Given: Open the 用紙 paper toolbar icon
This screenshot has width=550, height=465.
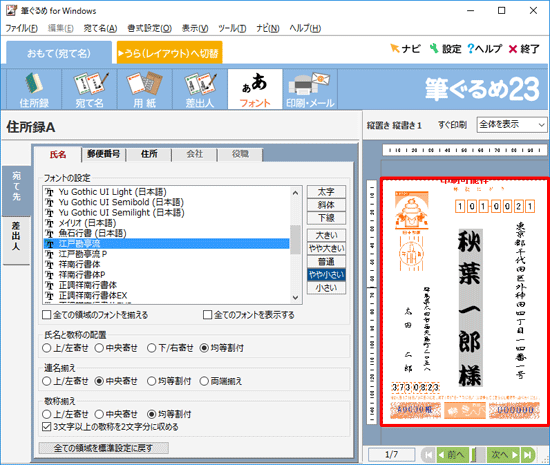Looking at the screenshot, I should 145,89.
